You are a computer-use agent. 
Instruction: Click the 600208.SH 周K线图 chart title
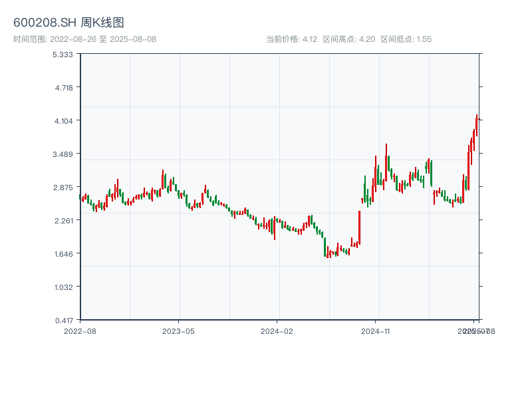click(68, 23)
